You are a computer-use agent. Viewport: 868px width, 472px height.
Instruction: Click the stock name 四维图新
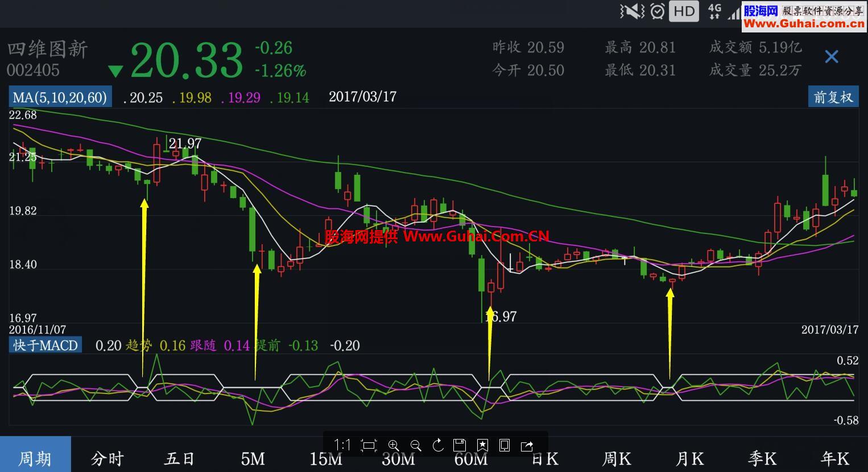48,50
